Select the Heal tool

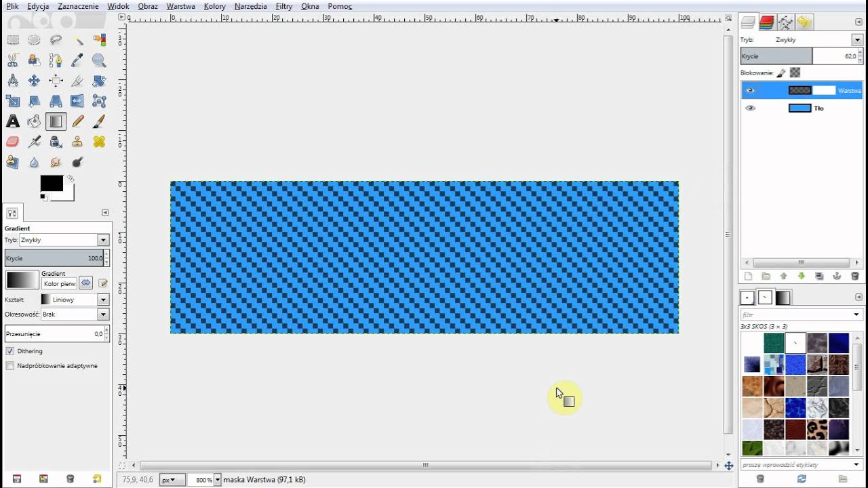pos(99,142)
